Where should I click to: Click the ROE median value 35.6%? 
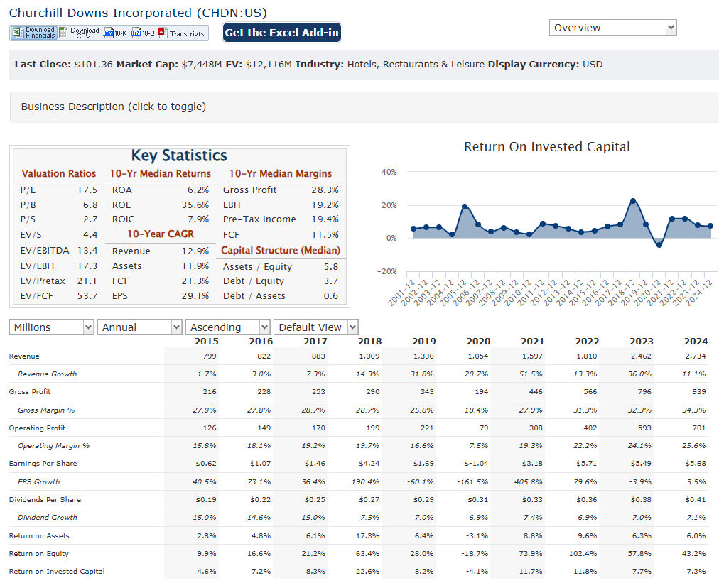(x=195, y=205)
